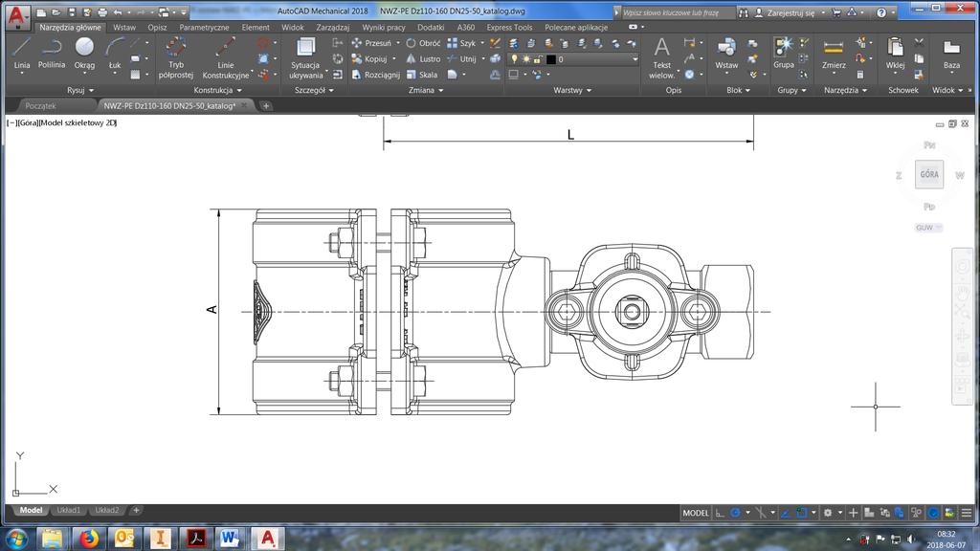The image size is (980, 551).
Task: Click the Model szkieletowy 2D visual style label
Action: [x=78, y=123]
